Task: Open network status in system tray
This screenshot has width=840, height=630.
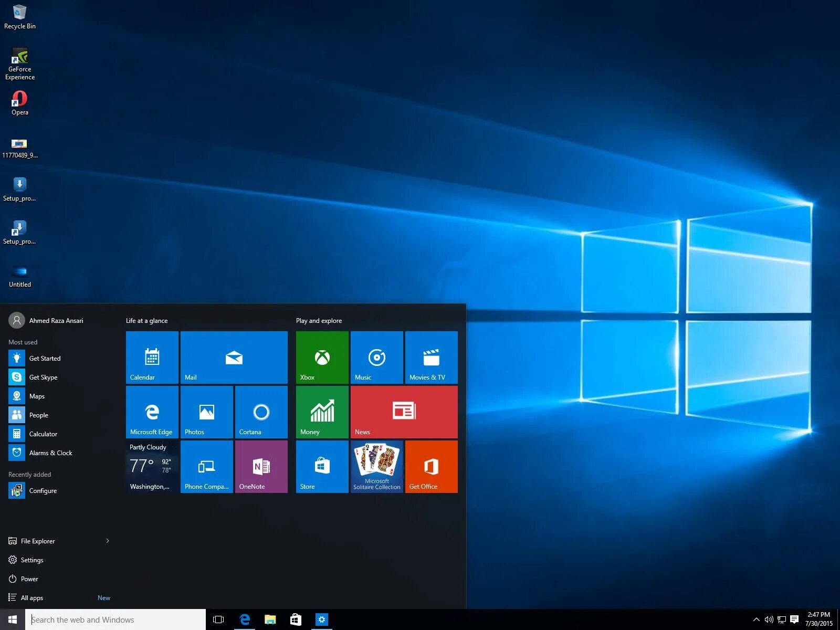Action: click(781, 619)
